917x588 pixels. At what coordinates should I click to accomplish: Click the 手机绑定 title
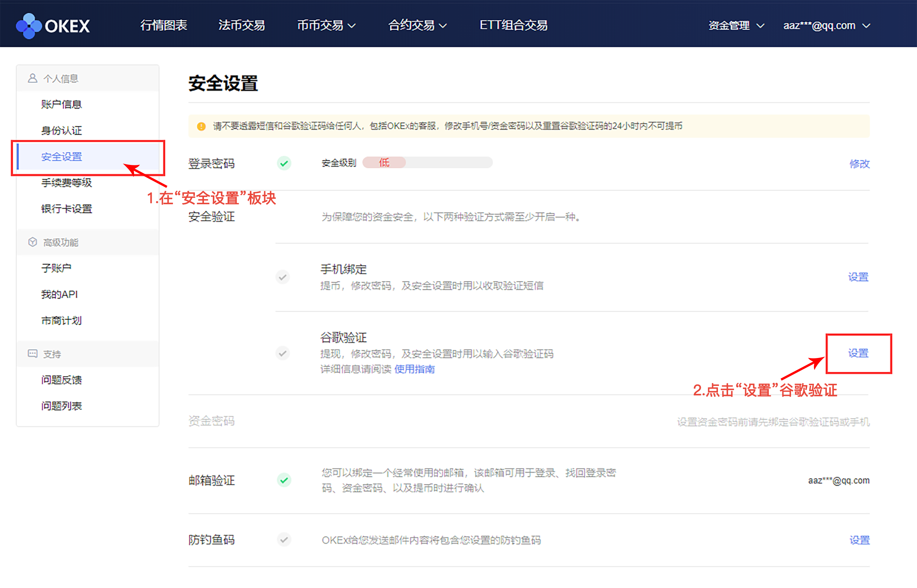[x=343, y=269]
